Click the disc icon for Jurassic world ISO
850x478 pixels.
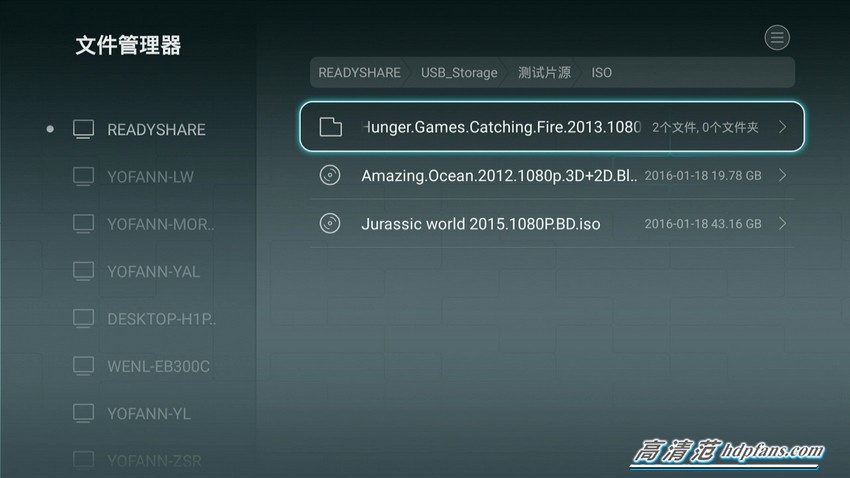tap(330, 223)
